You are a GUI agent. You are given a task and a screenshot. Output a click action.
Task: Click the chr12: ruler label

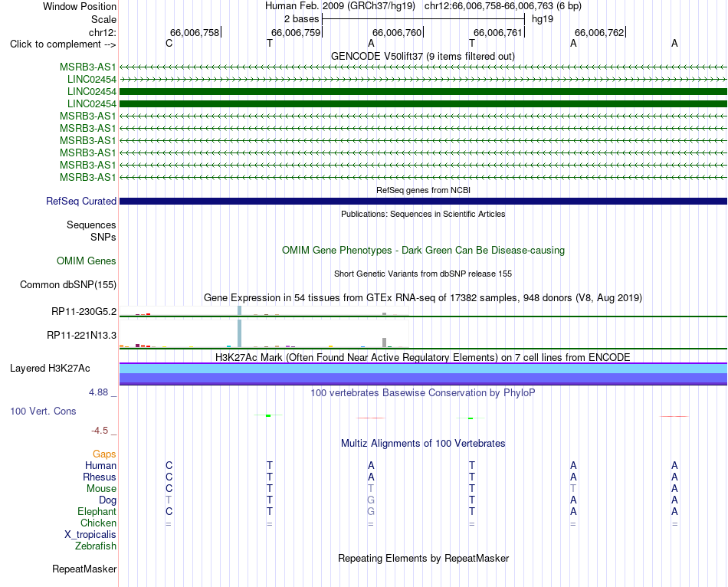click(x=102, y=32)
